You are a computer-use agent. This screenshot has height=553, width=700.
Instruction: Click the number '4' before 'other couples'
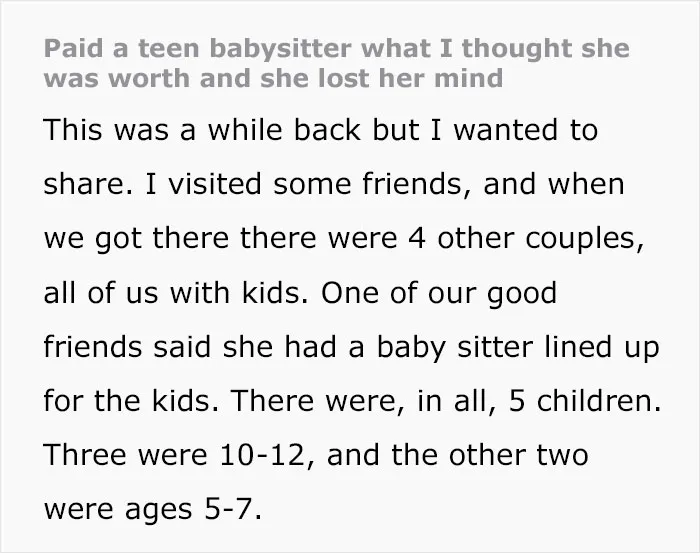416,238
